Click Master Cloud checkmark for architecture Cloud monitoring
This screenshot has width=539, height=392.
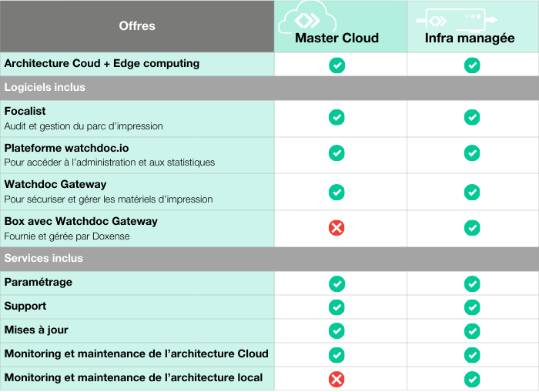coord(336,355)
